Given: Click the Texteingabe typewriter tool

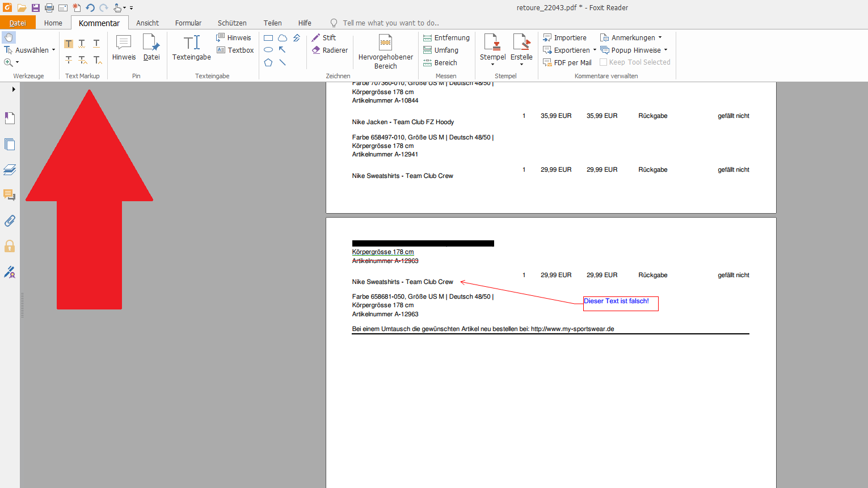Looking at the screenshot, I should (x=192, y=47).
